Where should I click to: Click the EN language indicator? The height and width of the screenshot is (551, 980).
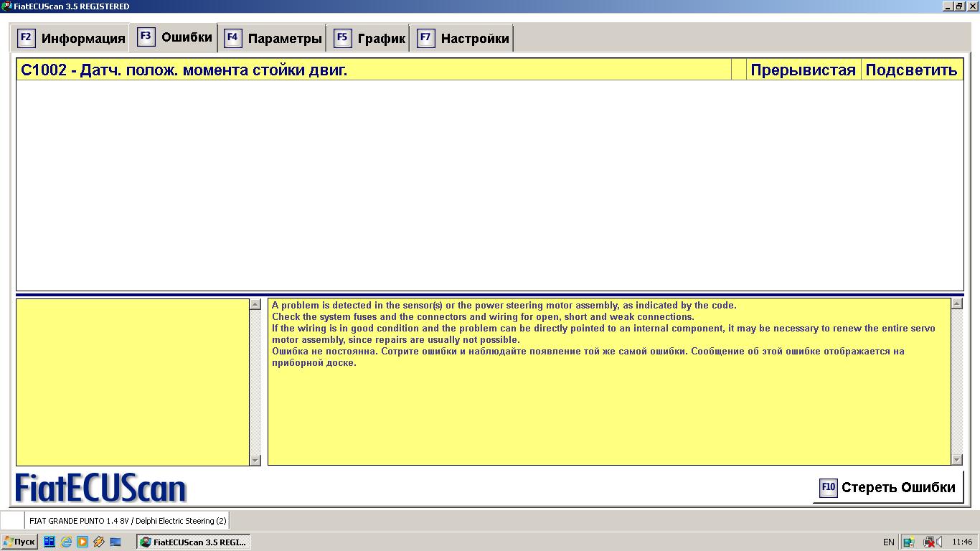(888, 542)
